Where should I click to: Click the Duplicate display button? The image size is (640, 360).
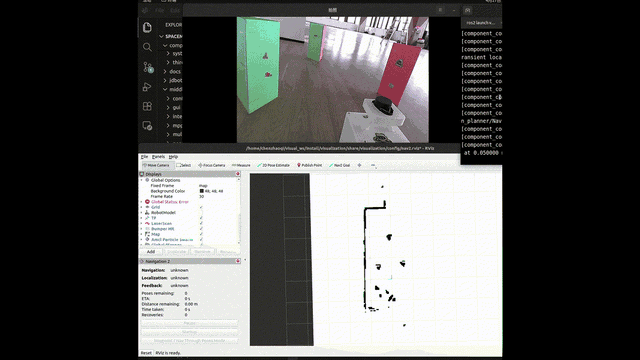point(177,252)
